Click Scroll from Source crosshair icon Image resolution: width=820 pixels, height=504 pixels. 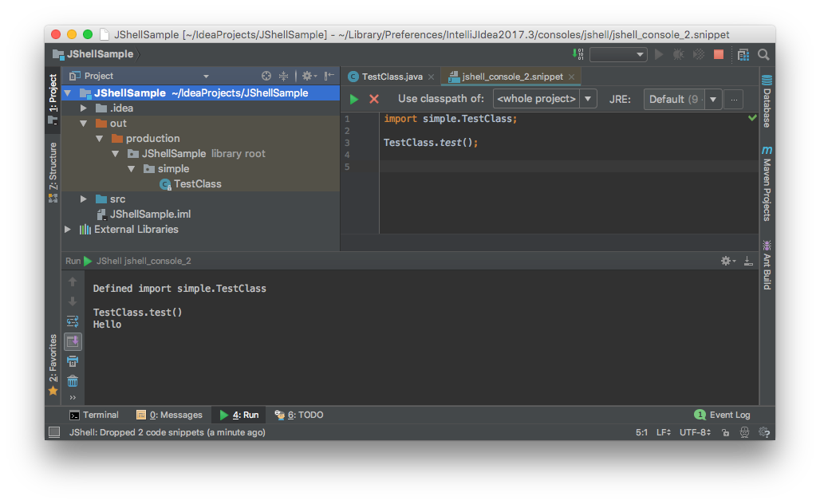tap(266, 76)
